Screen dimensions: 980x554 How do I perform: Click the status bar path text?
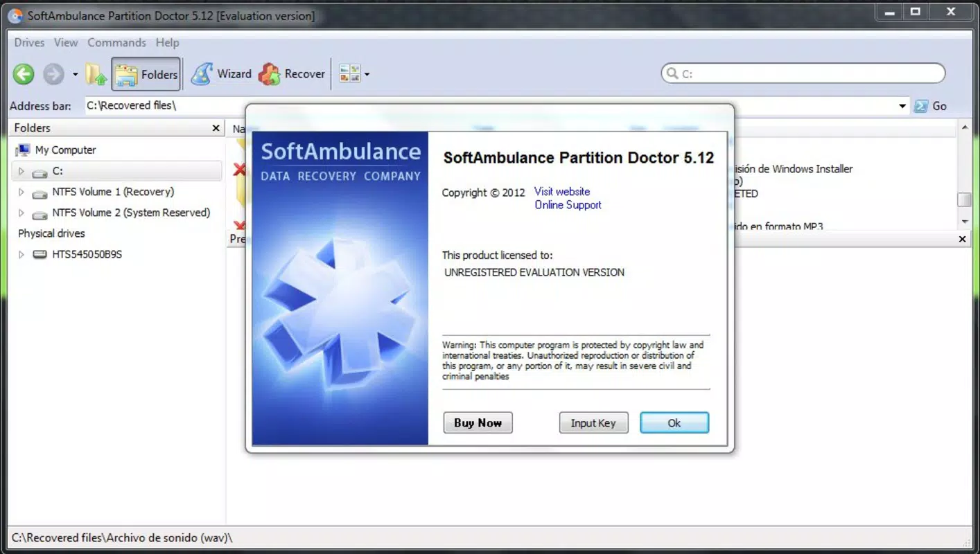[x=122, y=537]
